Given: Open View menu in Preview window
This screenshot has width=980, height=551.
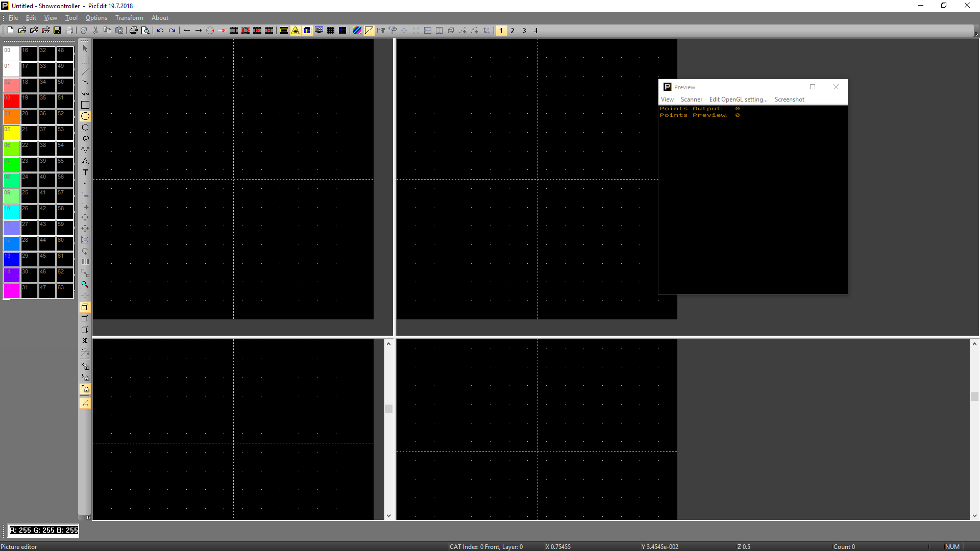Looking at the screenshot, I should pyautogui.click(x=667, y=99).
